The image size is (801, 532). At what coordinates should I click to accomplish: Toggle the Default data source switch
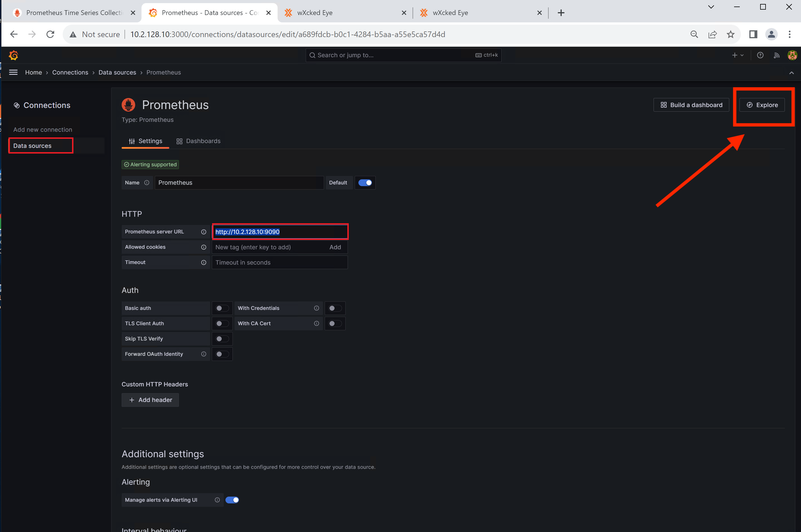pos(365,182)
